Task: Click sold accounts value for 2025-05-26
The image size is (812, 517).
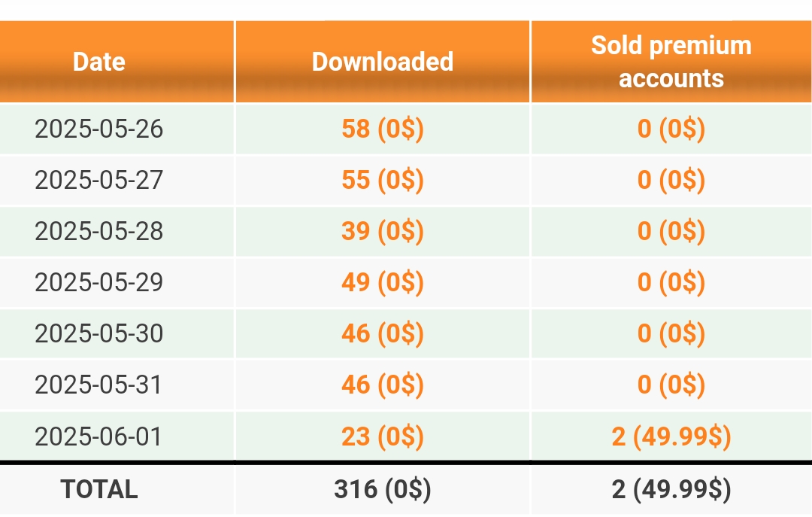Action: click(x=671, y=129)
